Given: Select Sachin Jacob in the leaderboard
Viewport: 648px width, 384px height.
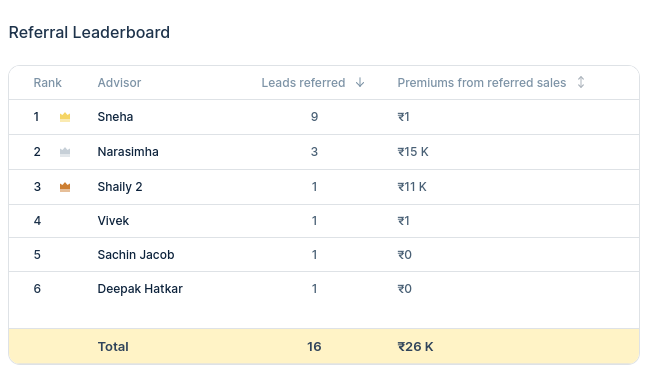Looking at the screenshot, I should tap(136, 255).
